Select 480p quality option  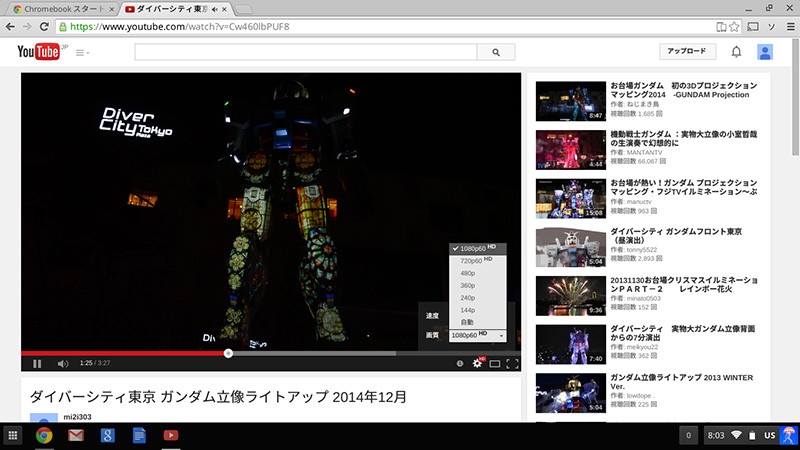[478, 273]
